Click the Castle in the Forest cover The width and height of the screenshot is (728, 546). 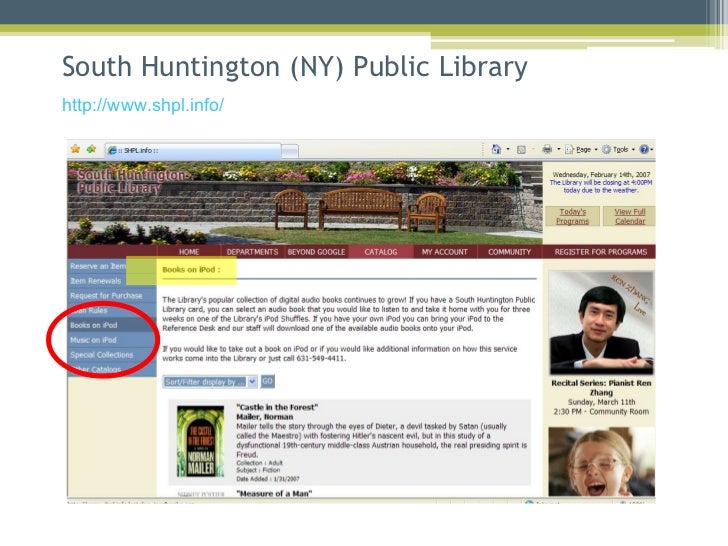tap(201, 442)
